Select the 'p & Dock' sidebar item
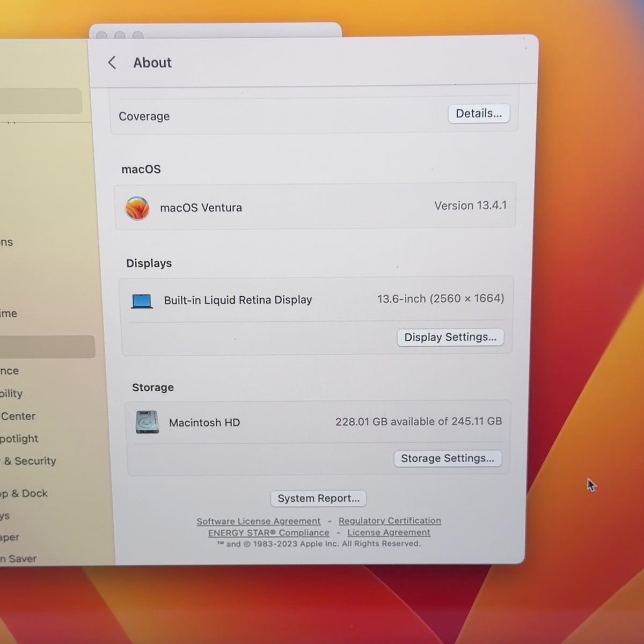This screenshot has width=644, height=644. click(x=24, y=493)
